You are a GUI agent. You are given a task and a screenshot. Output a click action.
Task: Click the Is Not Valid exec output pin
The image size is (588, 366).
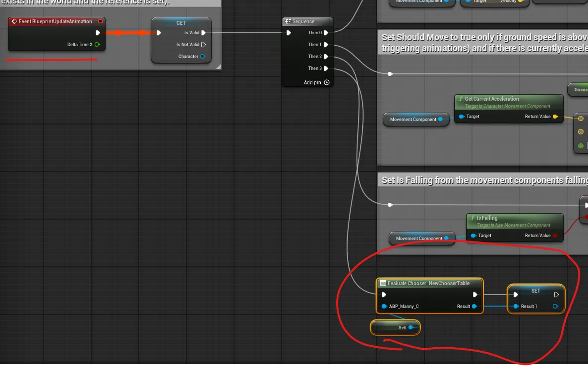[x=204, y=44]
